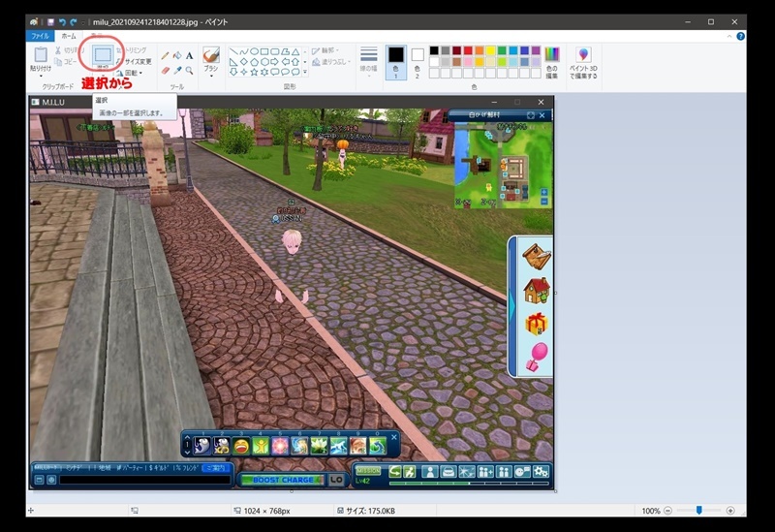This screenshot has width=775, height=532.
Task: Close the minimap panel with X
Action: pos(542,115)
